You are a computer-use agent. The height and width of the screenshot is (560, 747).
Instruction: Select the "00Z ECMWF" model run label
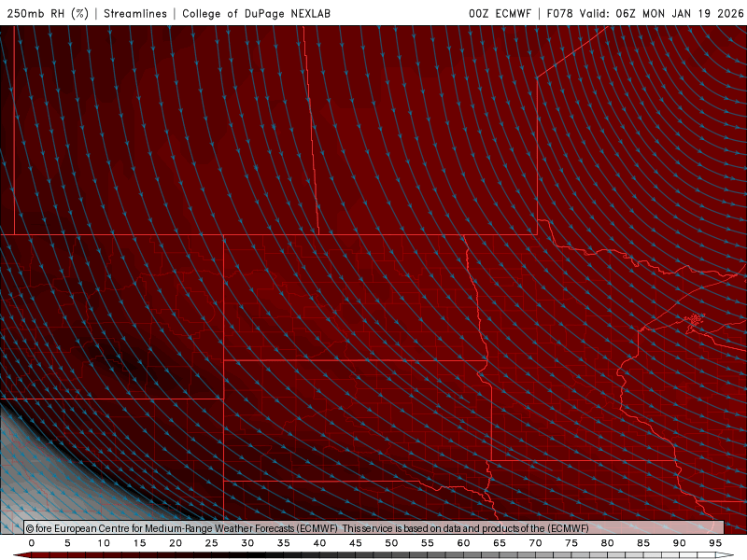[500, 13]
